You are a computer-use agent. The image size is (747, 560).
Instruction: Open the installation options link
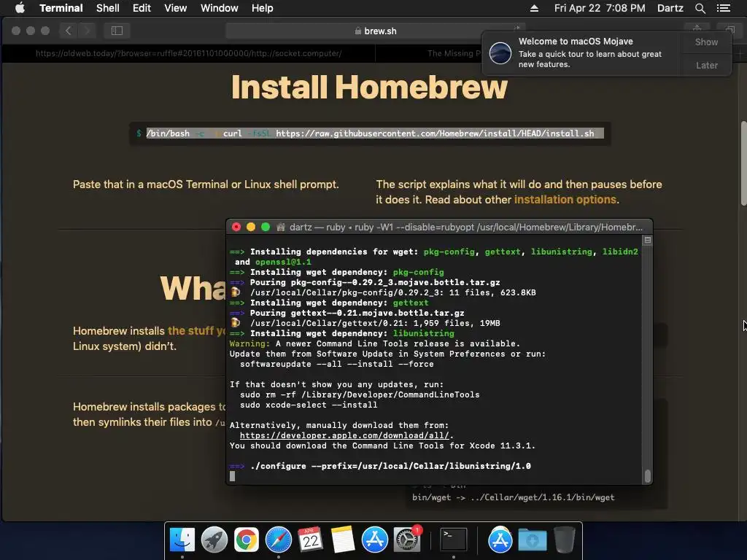565,200
